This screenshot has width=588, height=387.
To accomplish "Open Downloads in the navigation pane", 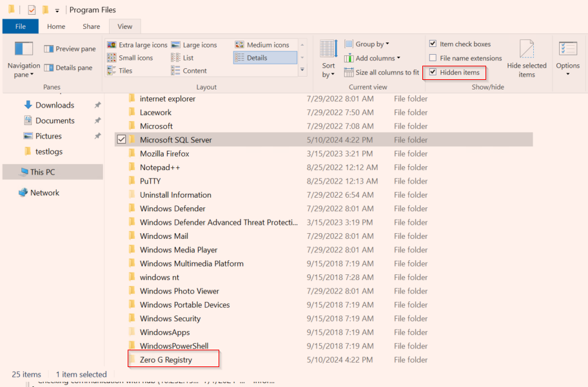I will click(x=55, y=105).
